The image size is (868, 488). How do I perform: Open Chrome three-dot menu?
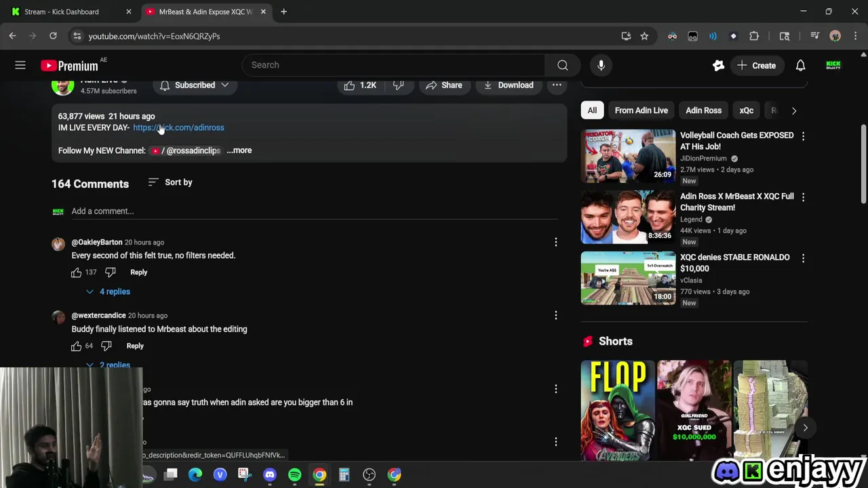click(854, 36)
